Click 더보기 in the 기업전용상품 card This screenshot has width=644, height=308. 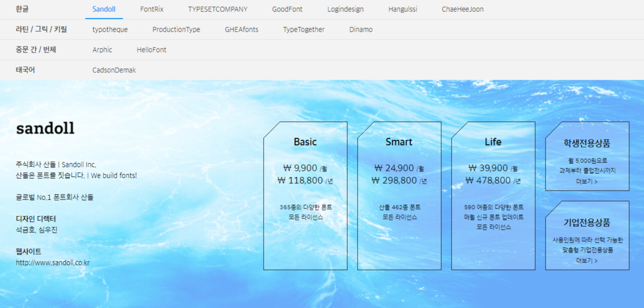(x=587, y=261)
